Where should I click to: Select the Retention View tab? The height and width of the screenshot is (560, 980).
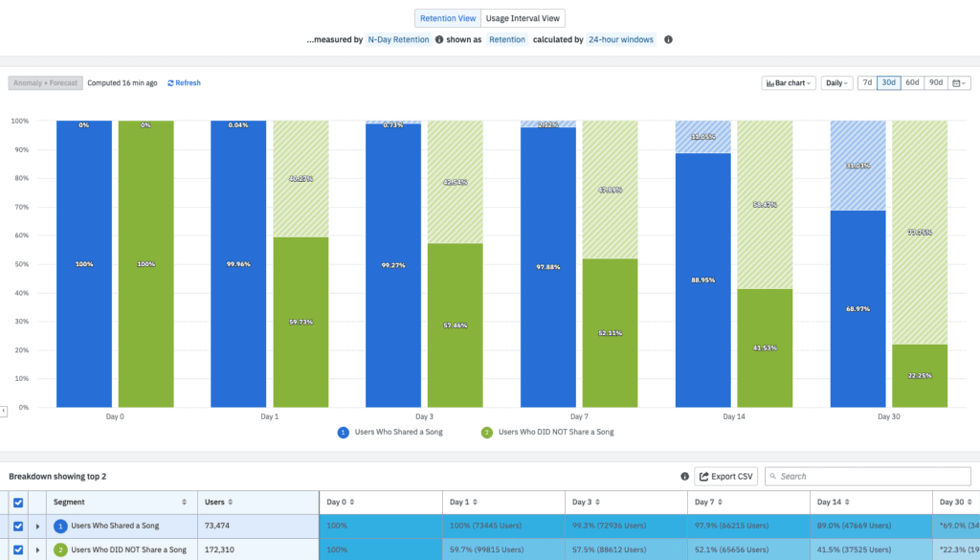point(447,18)
